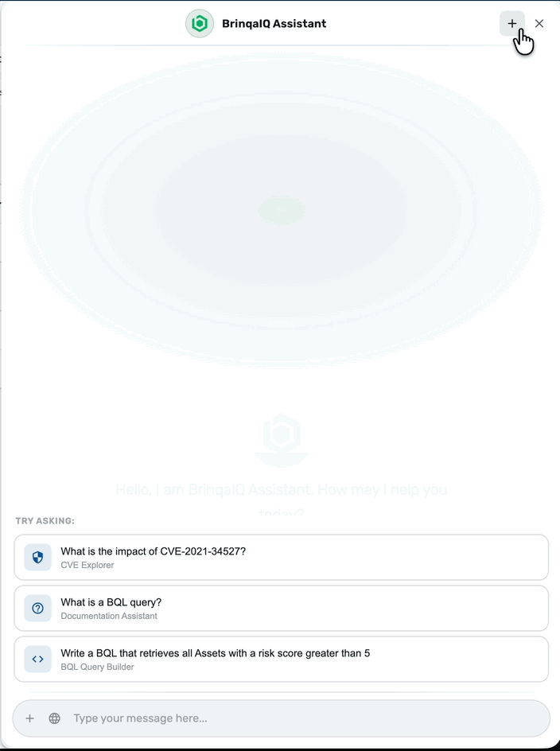
Task: Close the BrinqaIQ Assistant panel
Action: pos(539,24)
